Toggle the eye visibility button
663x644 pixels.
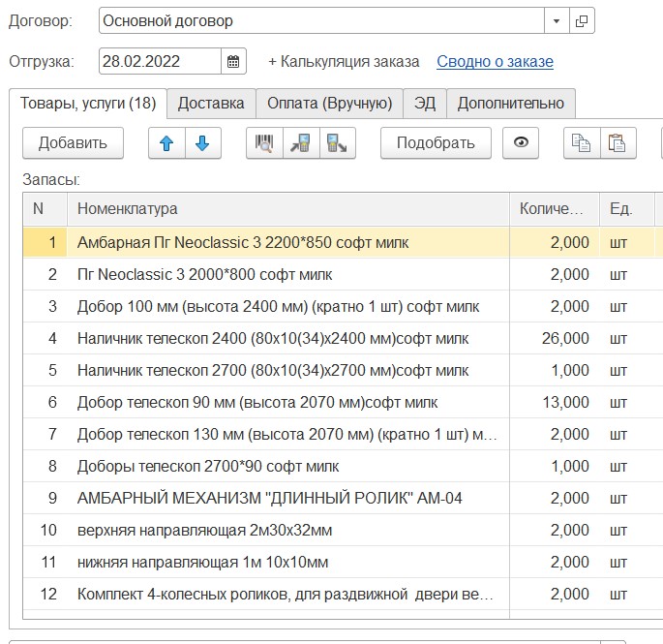click(522, 143)
